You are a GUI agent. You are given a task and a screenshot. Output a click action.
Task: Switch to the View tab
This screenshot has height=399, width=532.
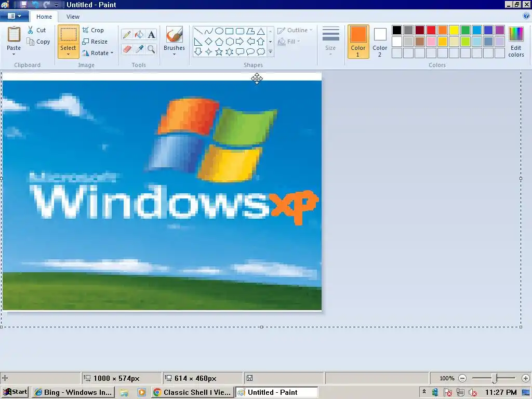[73, 17]
